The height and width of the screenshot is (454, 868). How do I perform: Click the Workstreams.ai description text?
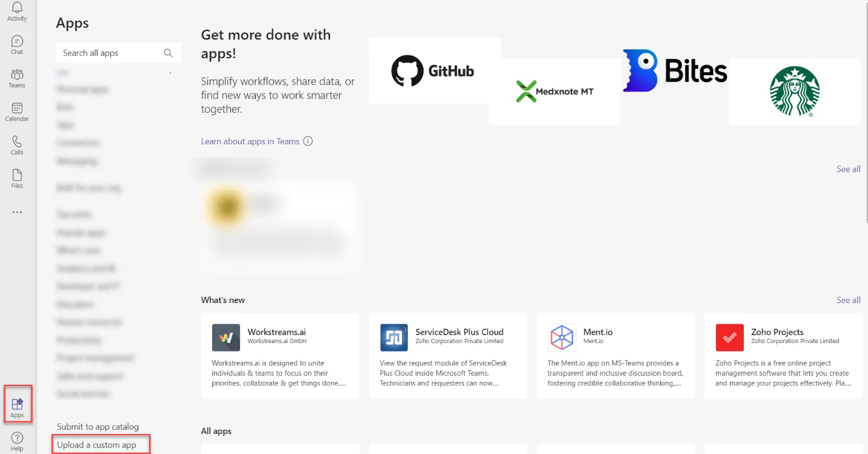point(279,373)
